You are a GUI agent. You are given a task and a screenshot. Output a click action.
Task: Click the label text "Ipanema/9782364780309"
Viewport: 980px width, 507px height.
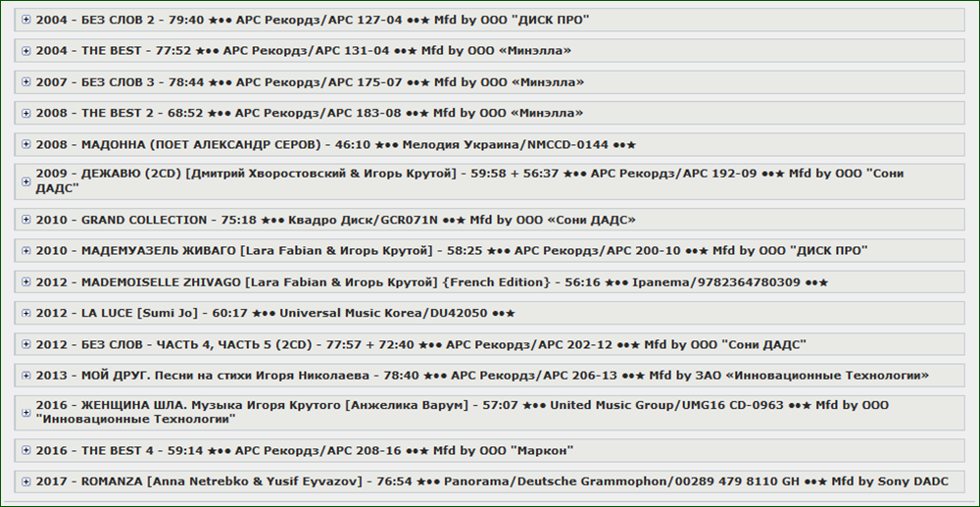tap(716, 282)
